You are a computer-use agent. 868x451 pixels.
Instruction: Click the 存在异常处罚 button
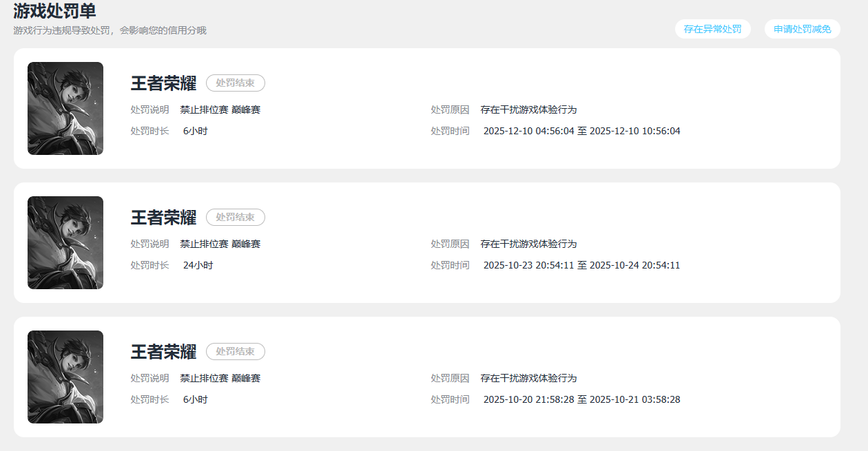712,29
